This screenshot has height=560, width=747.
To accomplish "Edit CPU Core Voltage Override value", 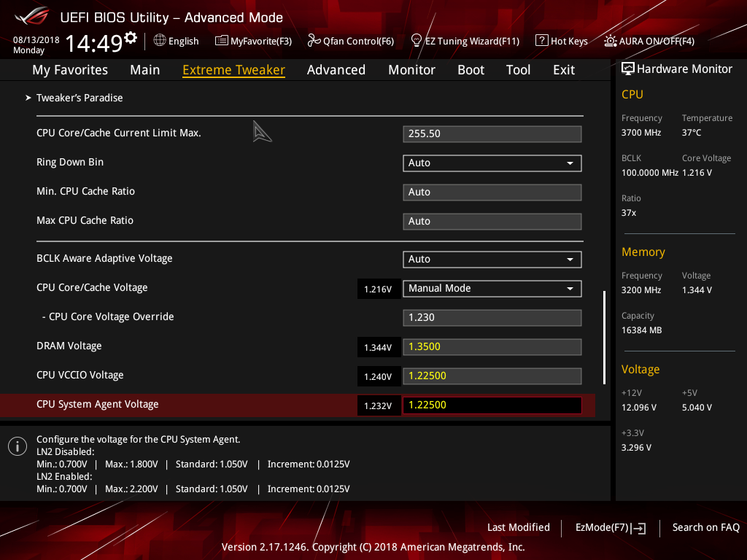I will (492, 317).
